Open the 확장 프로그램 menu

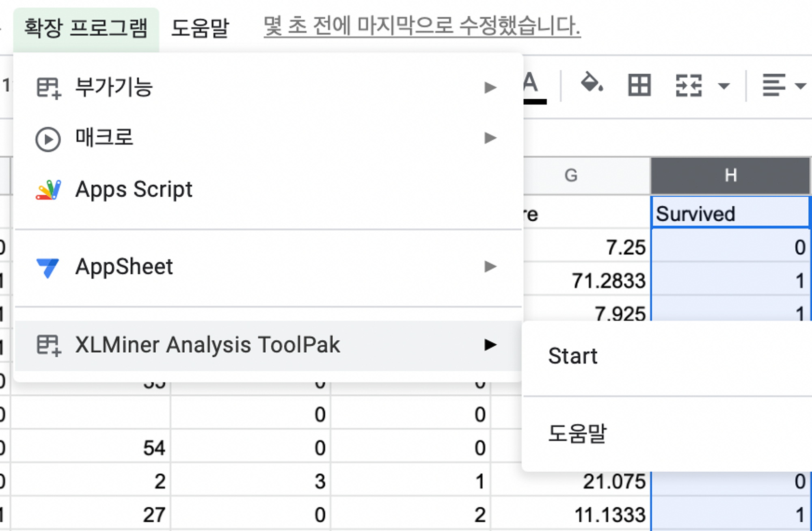[x=86, y=28]
